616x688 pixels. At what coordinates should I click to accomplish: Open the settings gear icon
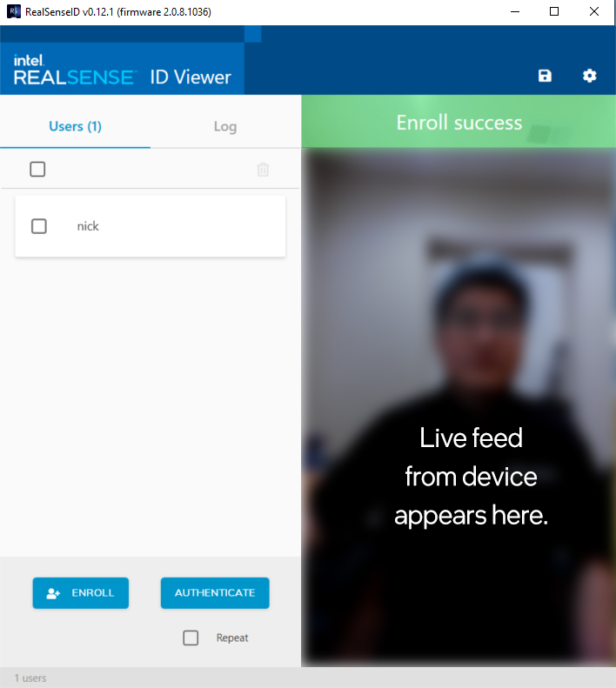click(x=589, y=76)
